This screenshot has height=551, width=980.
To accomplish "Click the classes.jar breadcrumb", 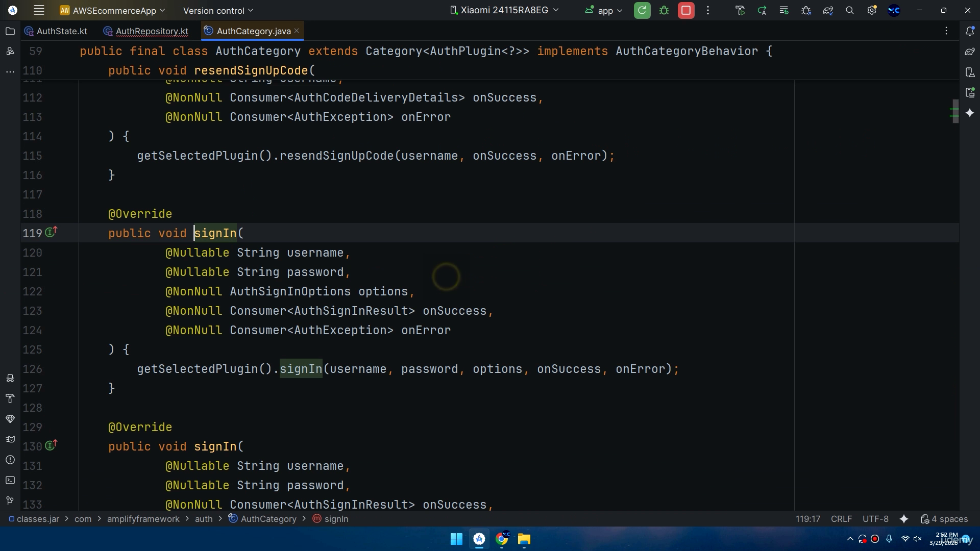I will click(34, 519).
